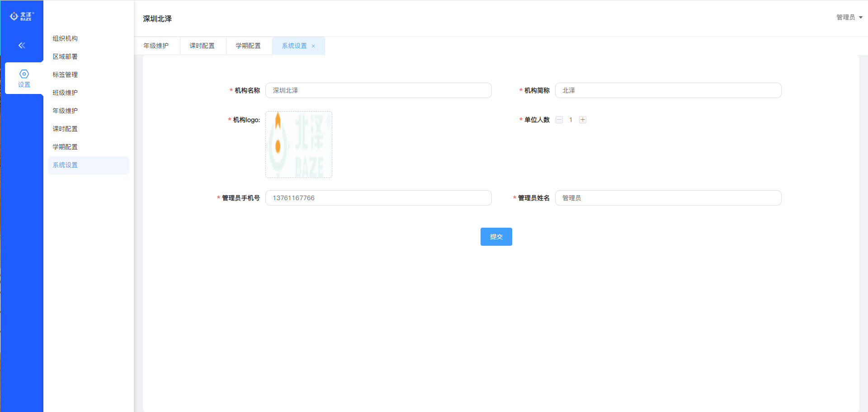Screen dimensions: 868x412
Task: Click the 机构logo upload thumbnail
Action: point(299,145)
